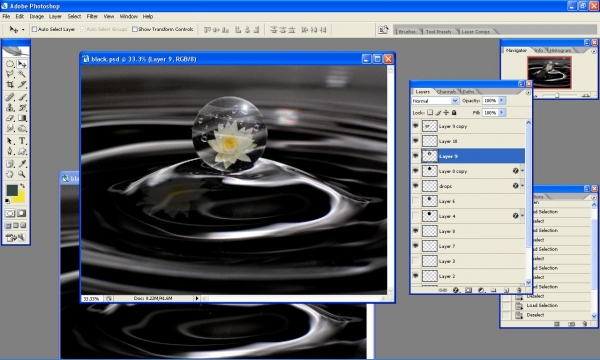Select the Gradient tool
600x360 pixels.
click(x=22, y=118)
